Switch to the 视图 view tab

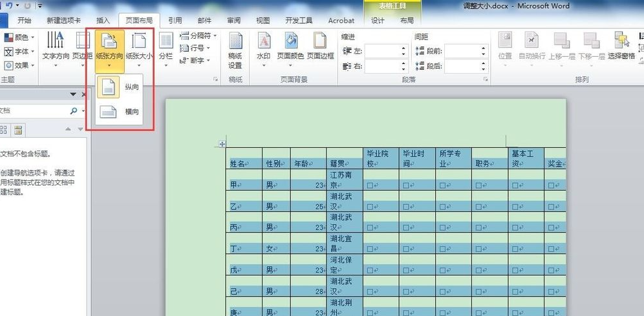pyautogui.click(x=263, y=21)
